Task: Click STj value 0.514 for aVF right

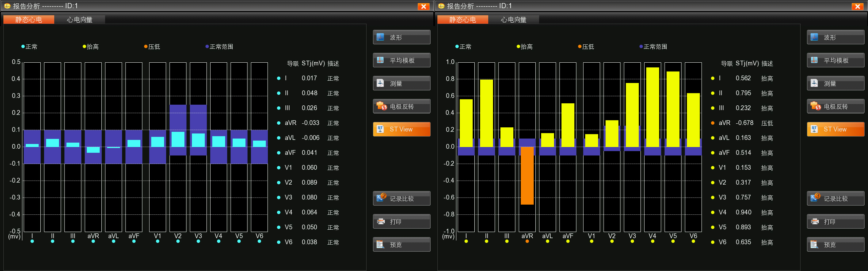Action: 743,153
